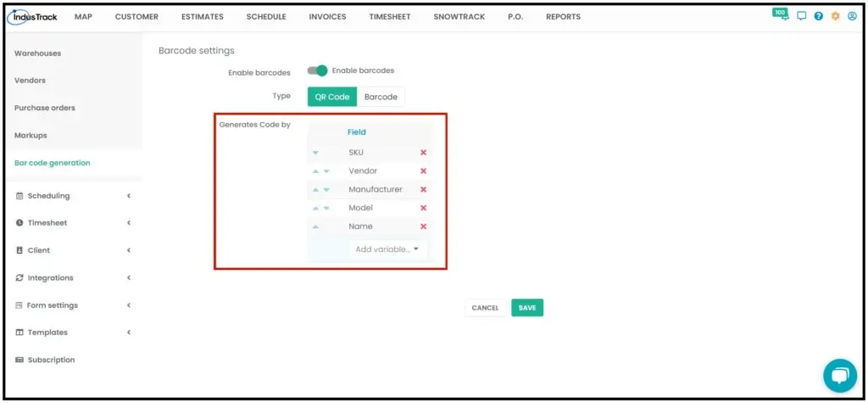Click the Manufacturer field name
Viewport: 868px width, 403px height.
pyautogui.click(x=376, y=189)
